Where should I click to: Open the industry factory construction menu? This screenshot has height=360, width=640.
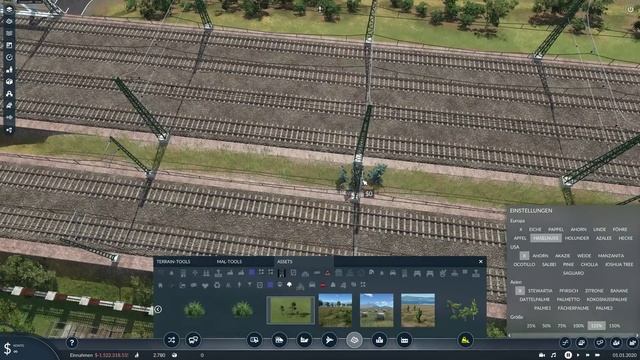pyautogui.click(x=404, y=340)
